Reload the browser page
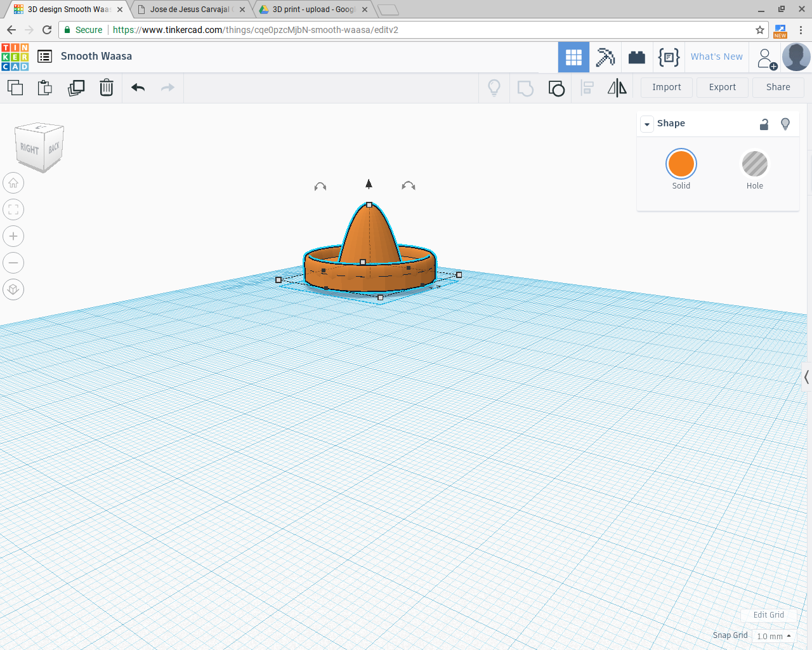This screenshot has width=812, height=650. 47,30
